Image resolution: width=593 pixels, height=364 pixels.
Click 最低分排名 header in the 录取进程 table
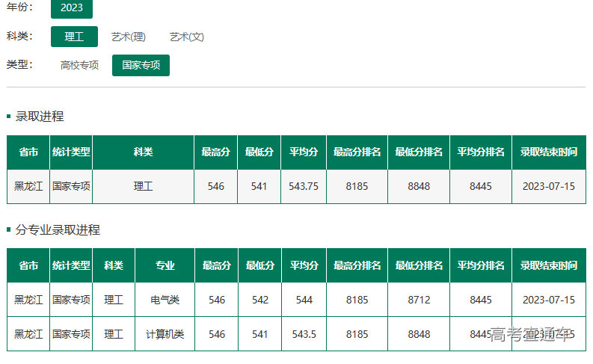pyautogui.click(x=419, y=152)
